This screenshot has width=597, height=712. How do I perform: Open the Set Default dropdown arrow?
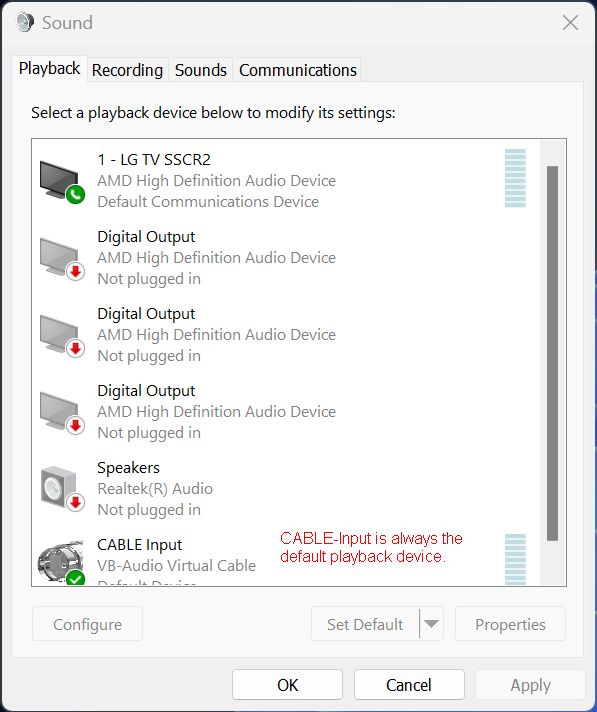(x=431, y=624)
